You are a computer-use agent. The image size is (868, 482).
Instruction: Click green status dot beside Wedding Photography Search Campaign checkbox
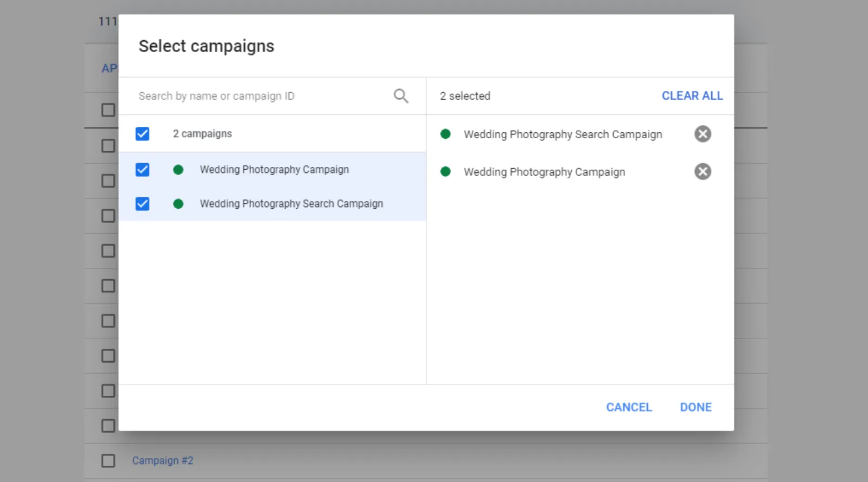click(178, 204)
